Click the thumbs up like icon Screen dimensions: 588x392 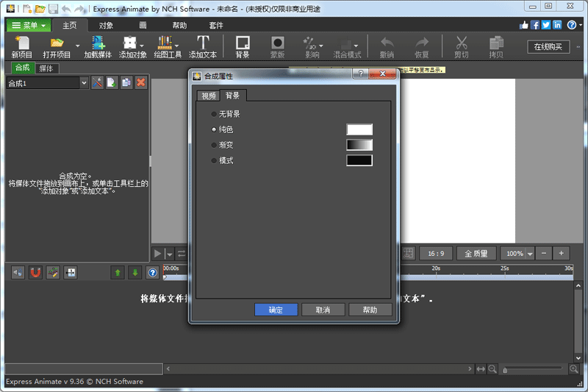(524, 25)
